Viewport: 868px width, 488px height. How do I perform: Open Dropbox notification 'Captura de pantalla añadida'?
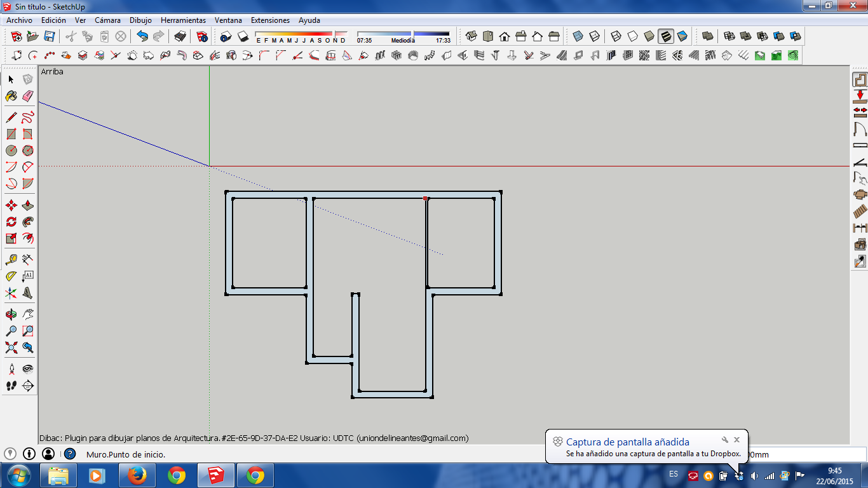(x=628, y=442)
